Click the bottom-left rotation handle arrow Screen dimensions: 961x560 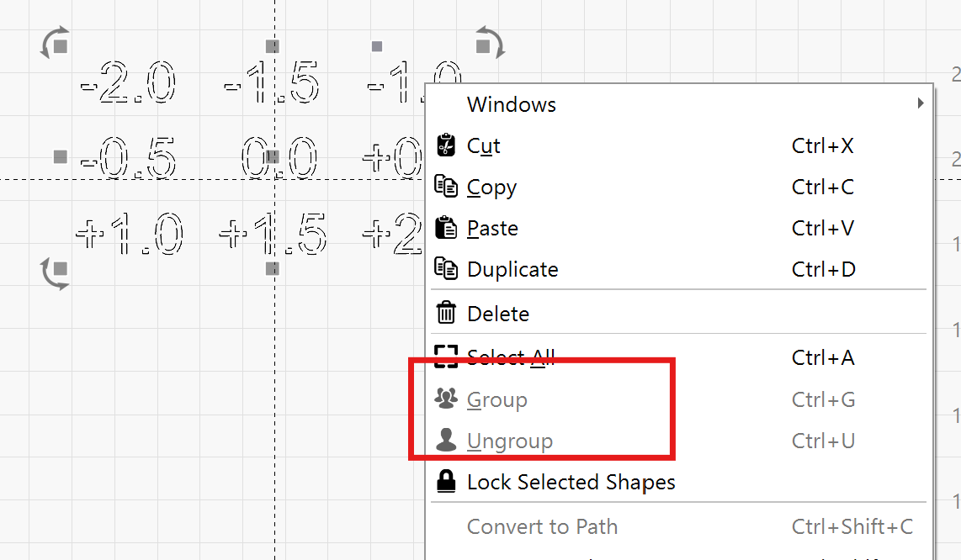(55, 272)
